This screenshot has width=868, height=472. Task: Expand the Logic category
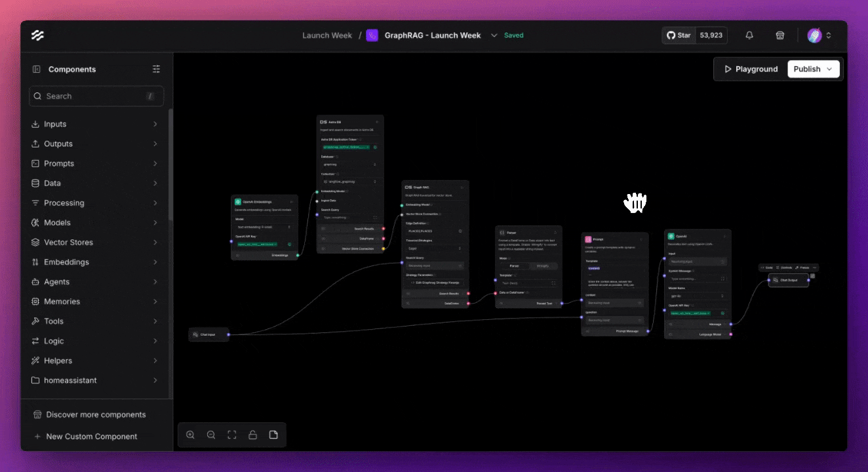coord(96,341)
